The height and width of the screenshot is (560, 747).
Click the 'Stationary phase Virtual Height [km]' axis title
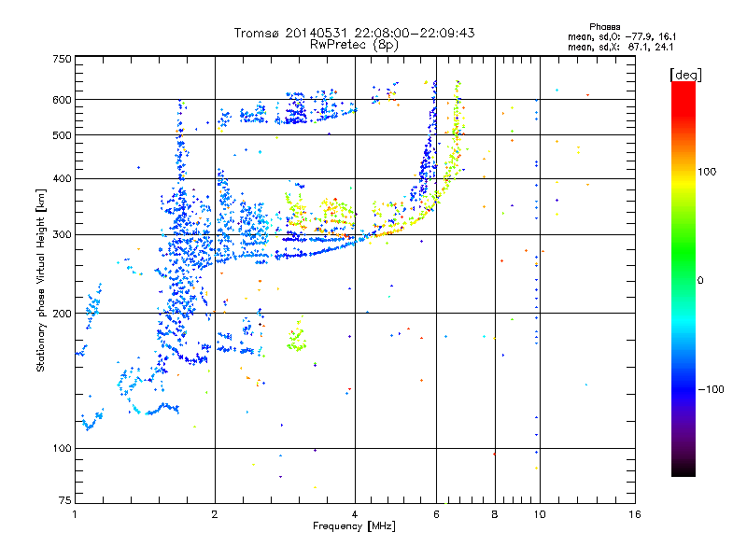41,280
